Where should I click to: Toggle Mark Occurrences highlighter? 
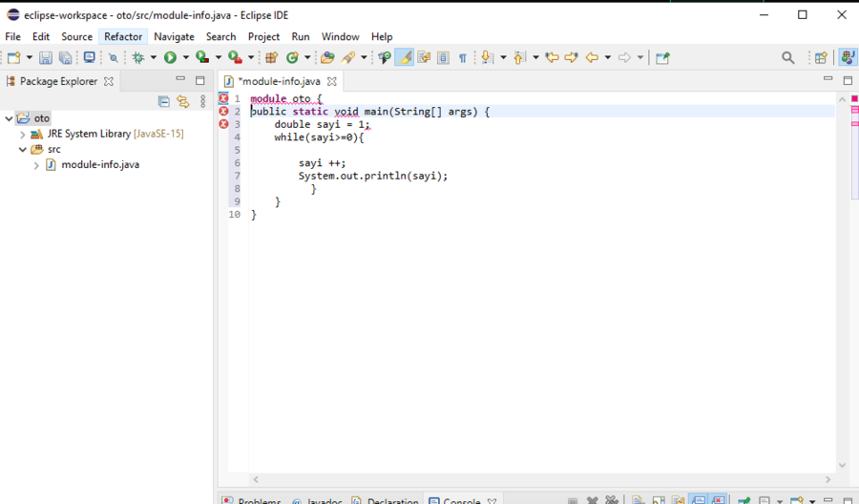coord(405,58)
